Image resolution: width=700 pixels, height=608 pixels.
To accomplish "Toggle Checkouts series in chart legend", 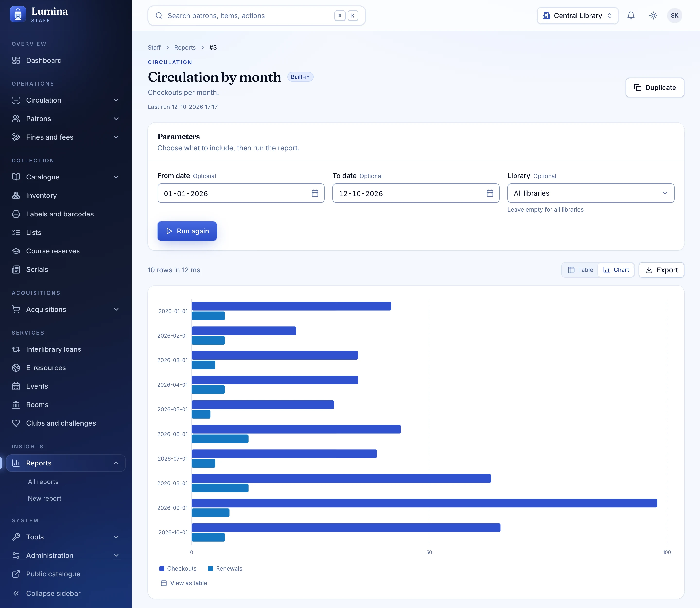I will click(178, 568).
